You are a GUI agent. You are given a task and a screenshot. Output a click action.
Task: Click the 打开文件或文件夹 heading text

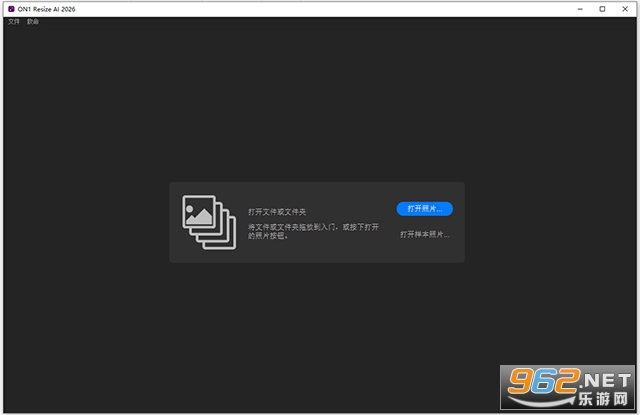[277, 212]
